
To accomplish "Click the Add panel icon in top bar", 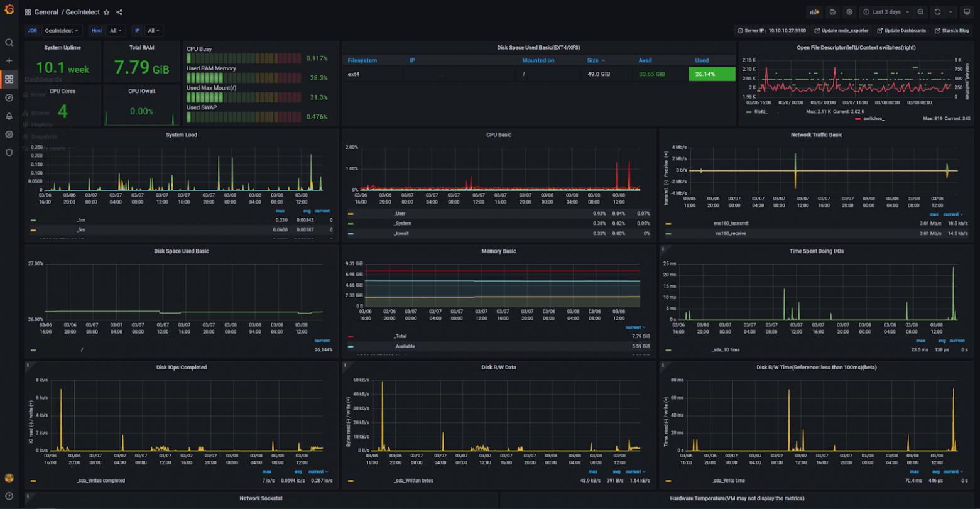I will click(815, 12).
